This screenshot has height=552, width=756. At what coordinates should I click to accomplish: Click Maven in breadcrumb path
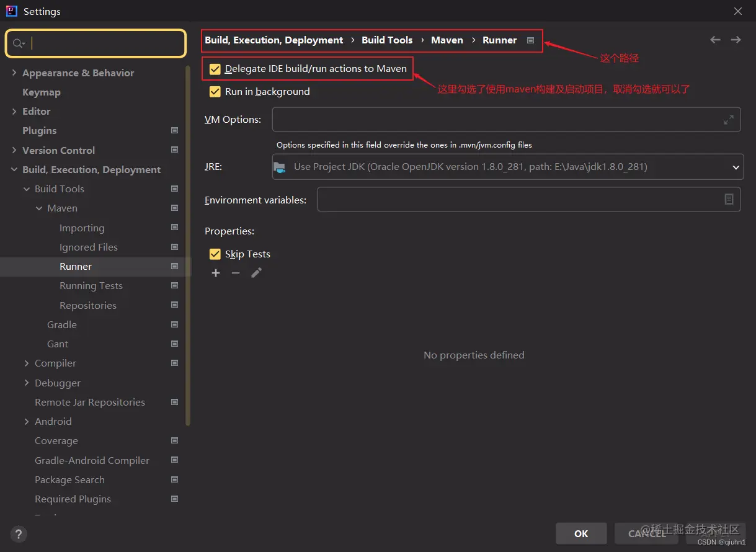447,40
